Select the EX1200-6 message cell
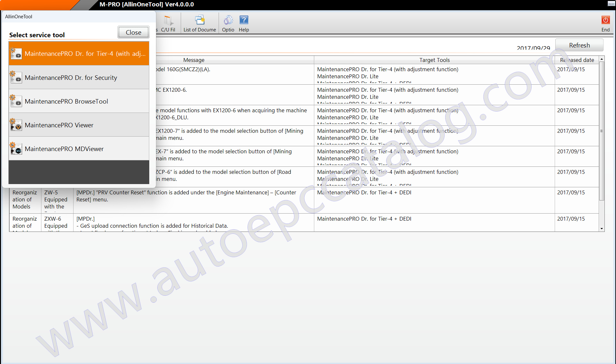 tap(235, 95)
